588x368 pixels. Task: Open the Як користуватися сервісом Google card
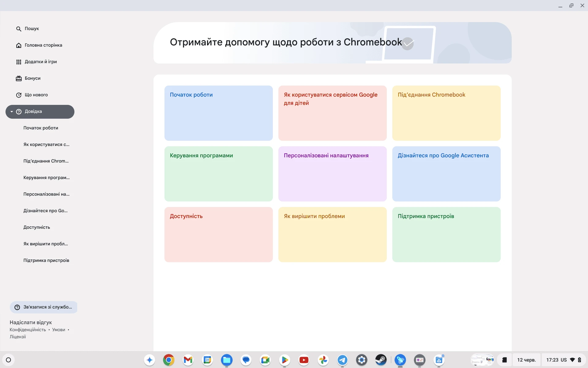[x=333, y=113]
